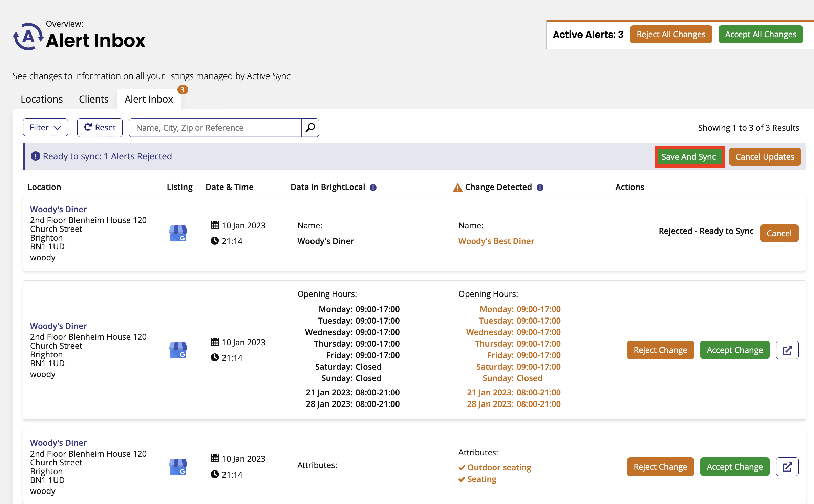The height and width of the screenshot is (504, 814).
Task: Click the checkmark beside Seating attribute
Action: 462,479
